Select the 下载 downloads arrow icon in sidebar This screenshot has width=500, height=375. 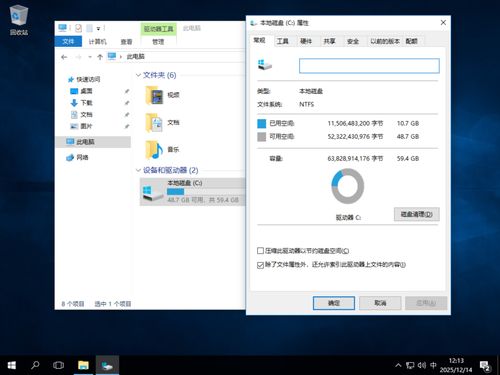[74, 103]
